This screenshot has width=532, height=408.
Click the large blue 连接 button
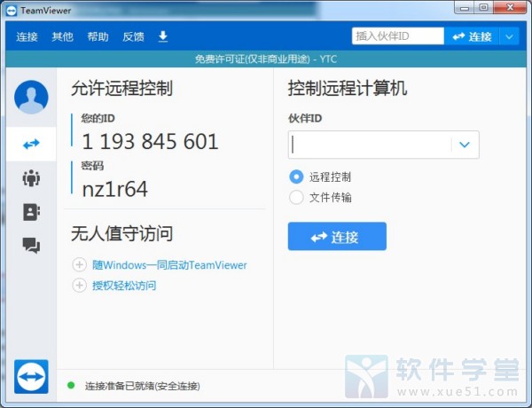pos(337,236)
